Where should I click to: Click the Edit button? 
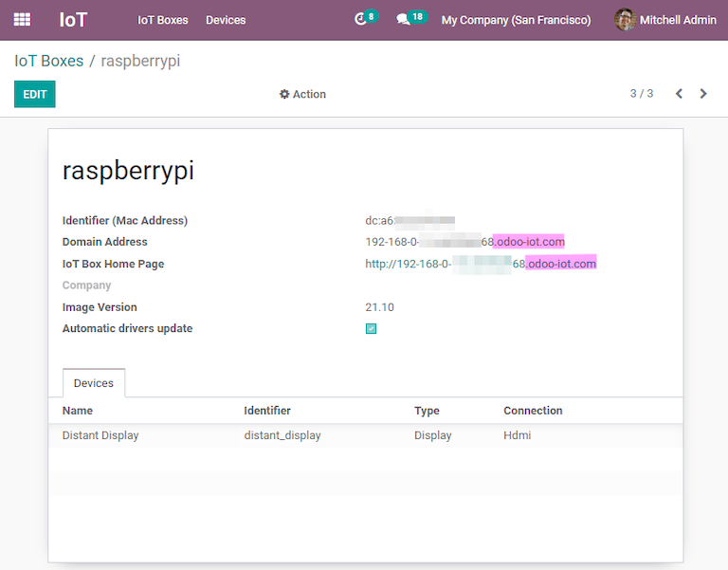click(34, 94)
